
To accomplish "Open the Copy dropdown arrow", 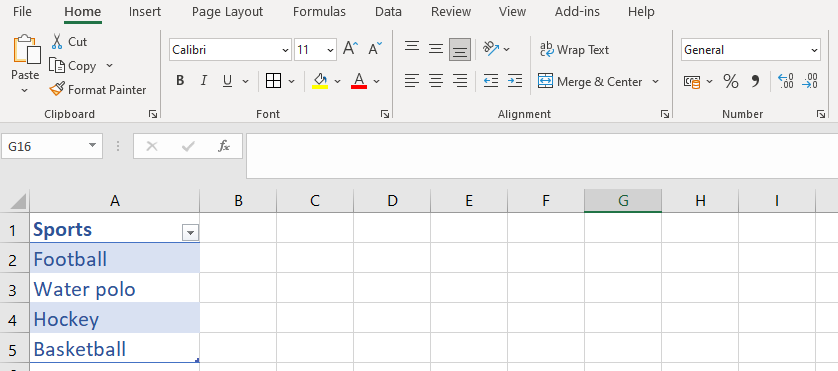I will 110,66.
